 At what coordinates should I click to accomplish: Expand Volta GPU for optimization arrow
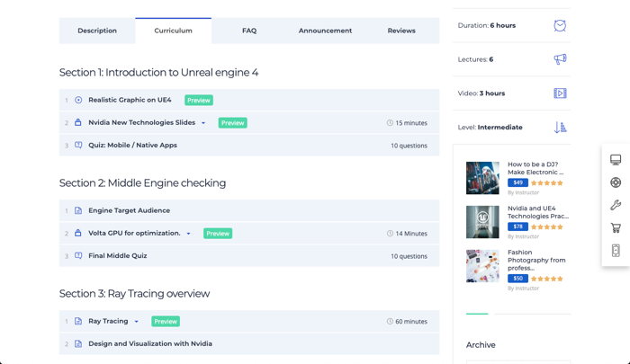188,234
